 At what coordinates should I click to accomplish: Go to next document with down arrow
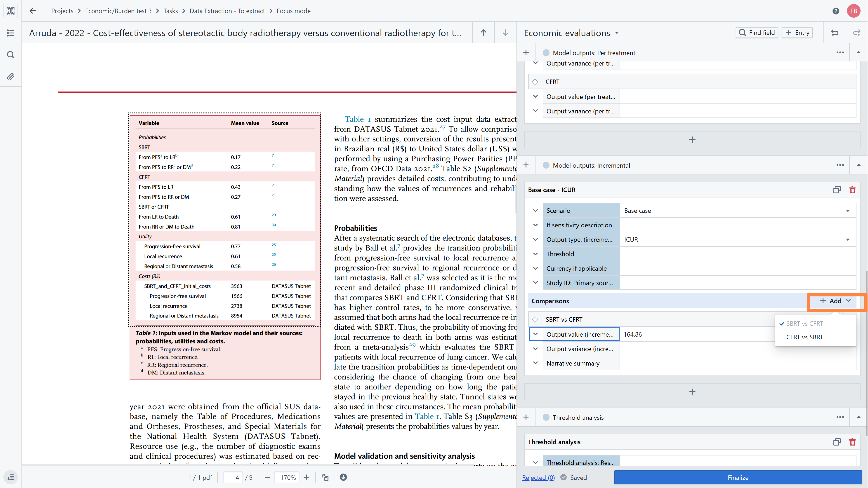coord(505,33)
